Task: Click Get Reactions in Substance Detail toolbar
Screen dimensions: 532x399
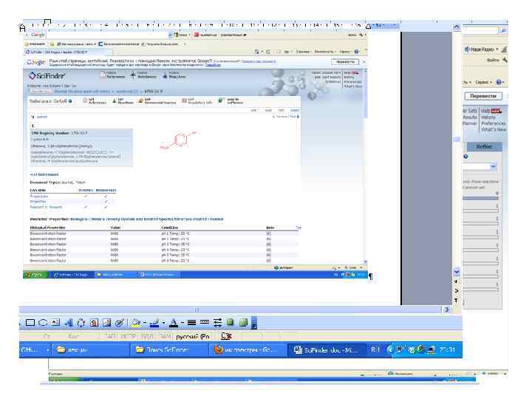Action: 123,101
